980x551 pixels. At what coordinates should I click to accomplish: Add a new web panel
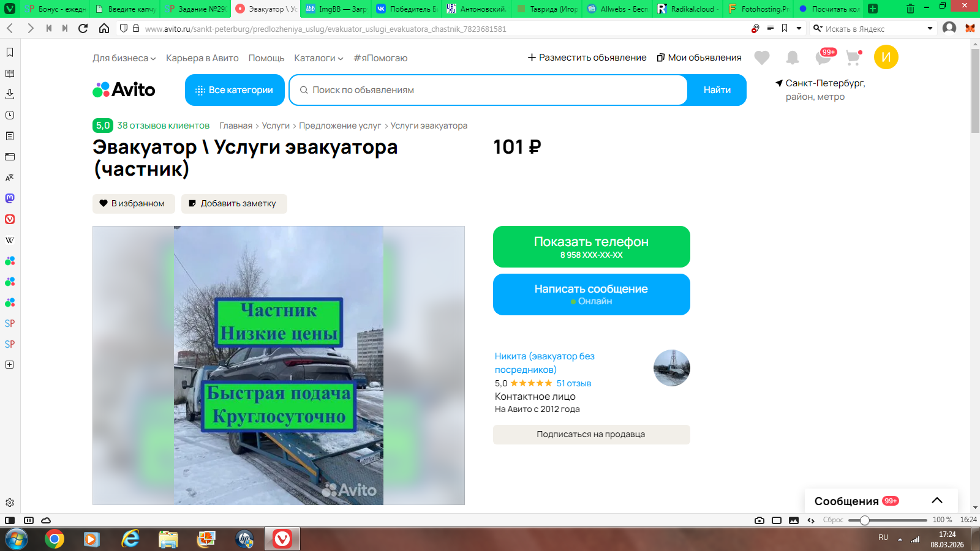coord(10,365)
